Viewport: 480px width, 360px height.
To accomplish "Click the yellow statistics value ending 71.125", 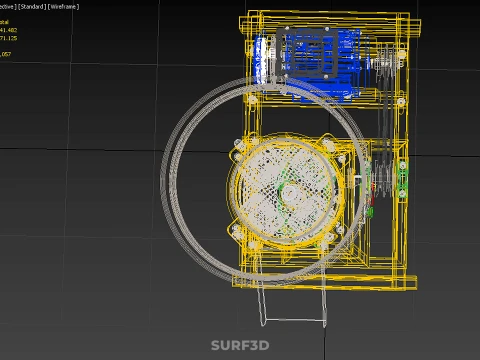I will [8, 38].
